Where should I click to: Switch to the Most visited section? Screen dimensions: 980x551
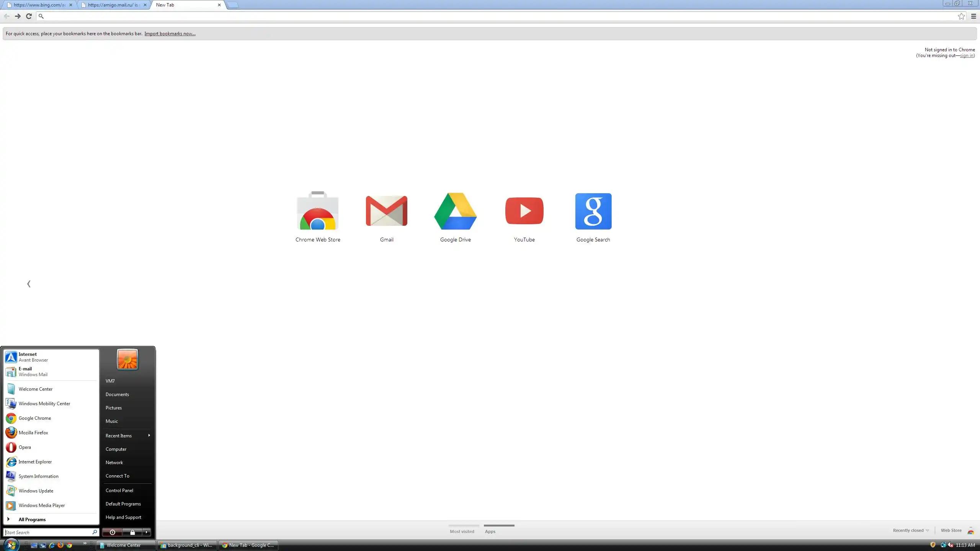click(x=462, y=531)
